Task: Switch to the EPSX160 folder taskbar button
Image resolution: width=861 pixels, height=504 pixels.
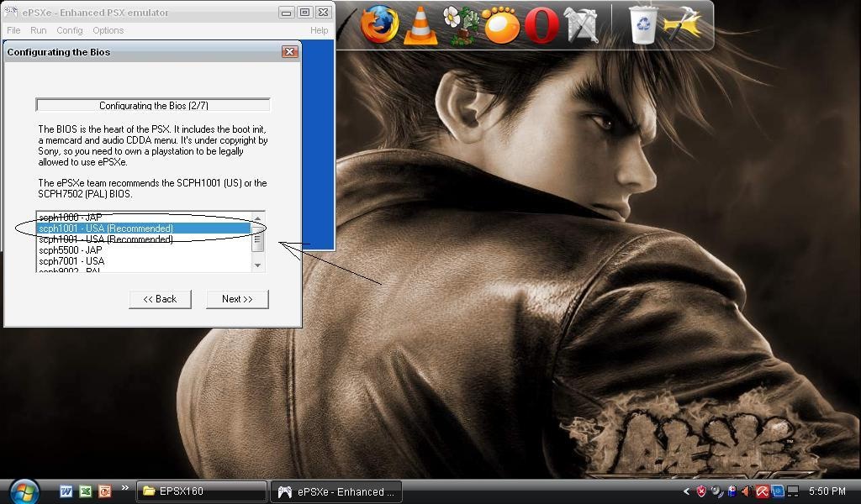Action: point(201,491)
